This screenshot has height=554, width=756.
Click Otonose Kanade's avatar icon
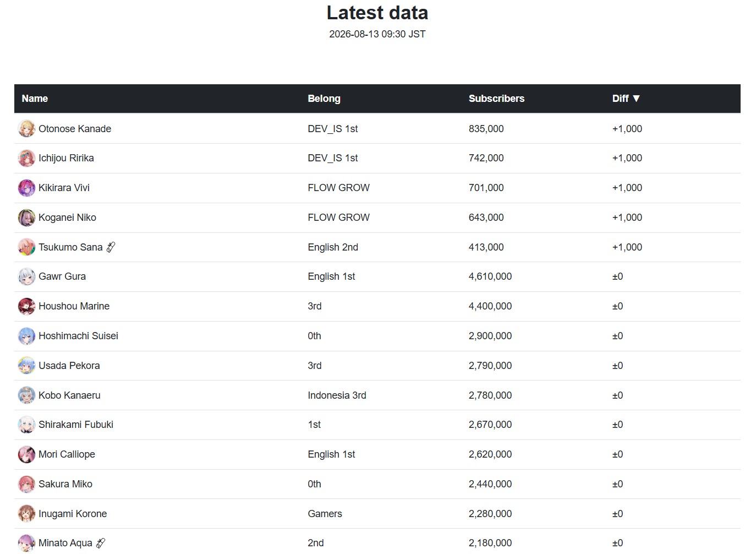click(x=26, y=129)
